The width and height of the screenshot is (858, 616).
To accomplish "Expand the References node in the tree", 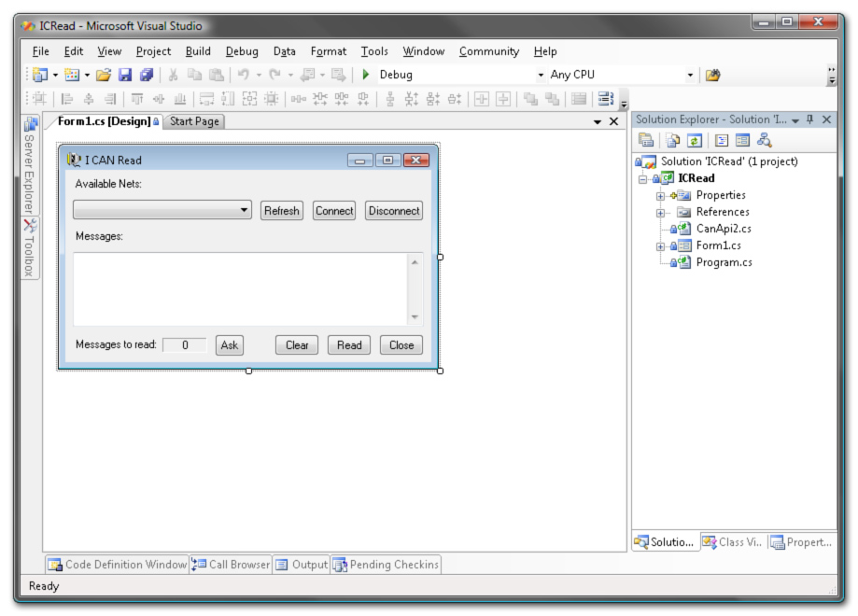I will (x=660, y=213).
